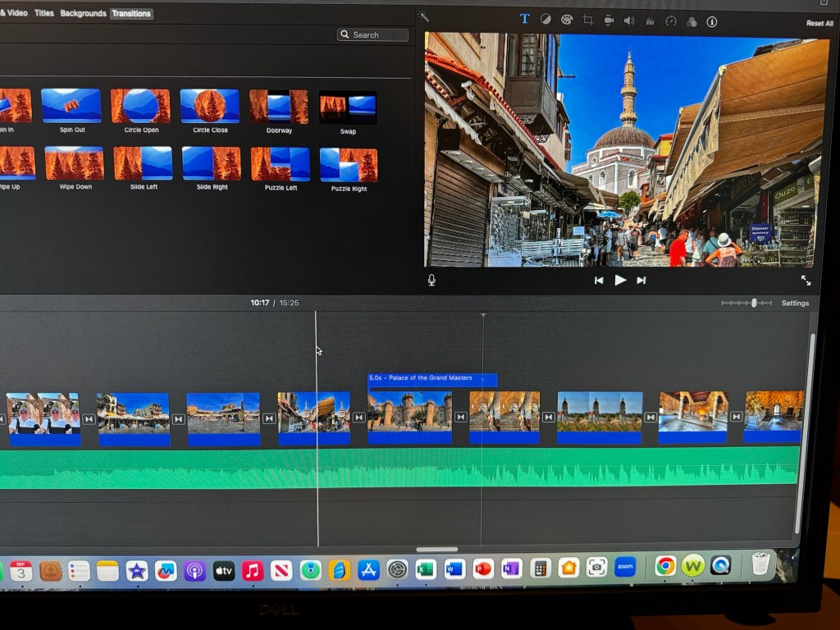
Task: Toggle fullscreen playback in viewer
Action: pos(806,281)
